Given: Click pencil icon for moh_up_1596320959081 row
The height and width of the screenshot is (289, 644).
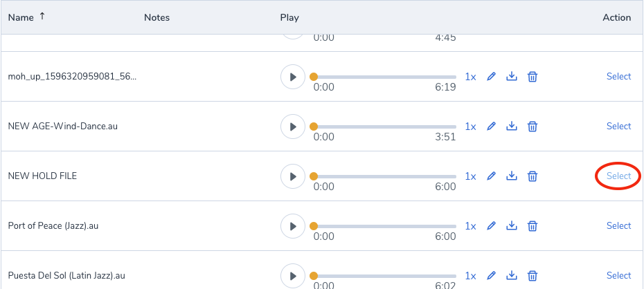Looking at the screenshot, I should (x=492, y=77).
